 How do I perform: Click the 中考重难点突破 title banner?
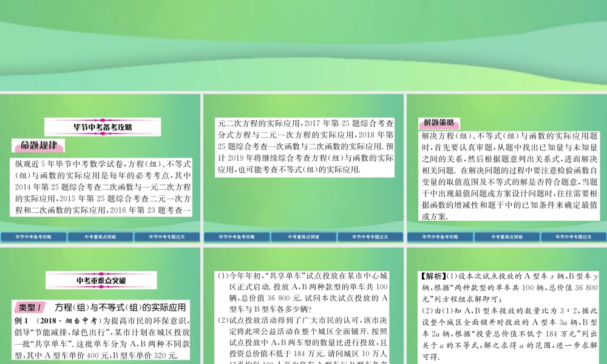point(101,280)
